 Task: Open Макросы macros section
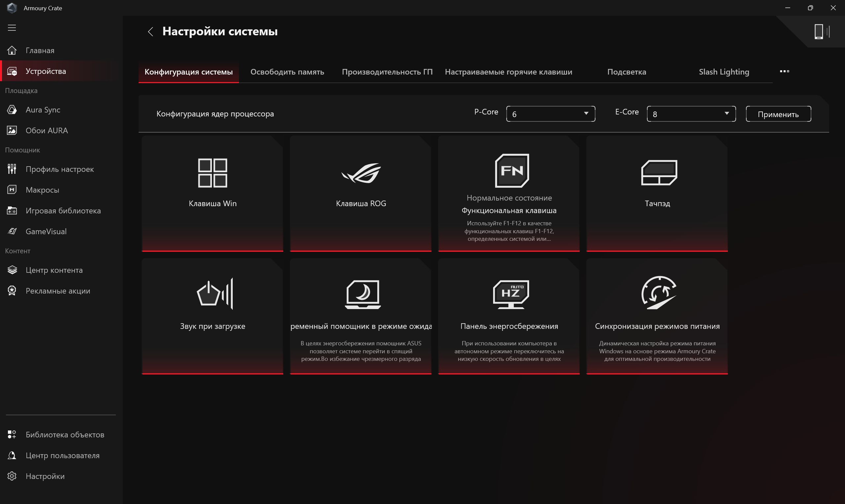coord(61,190)
